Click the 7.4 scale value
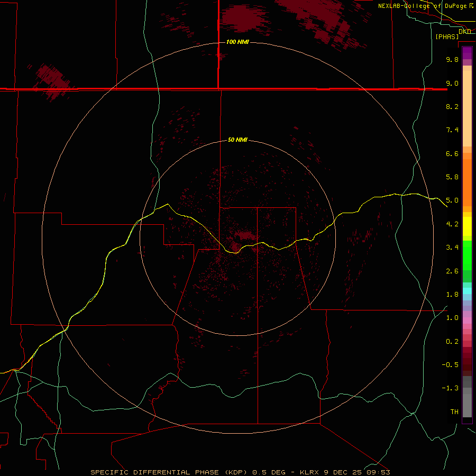 pos(452,130)
